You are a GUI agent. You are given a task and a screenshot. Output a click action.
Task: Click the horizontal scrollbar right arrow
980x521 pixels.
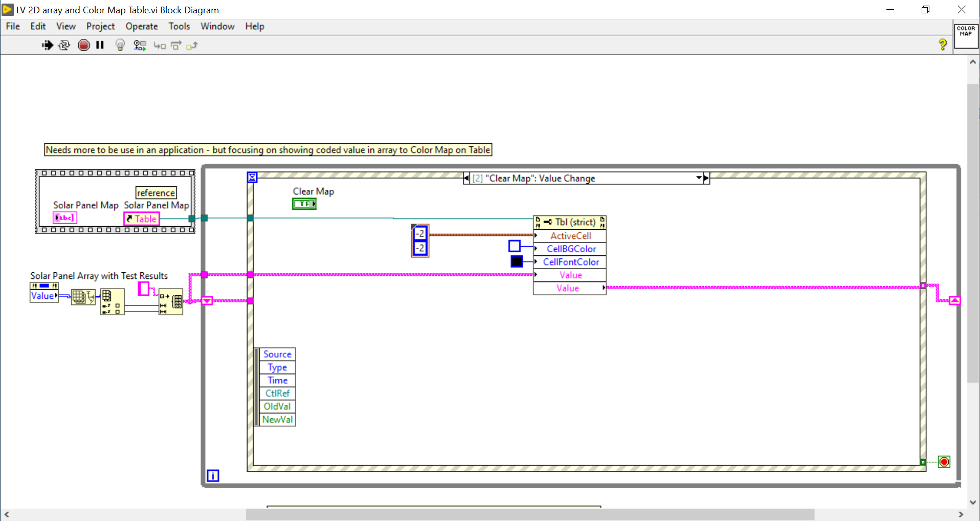point(961,514)
